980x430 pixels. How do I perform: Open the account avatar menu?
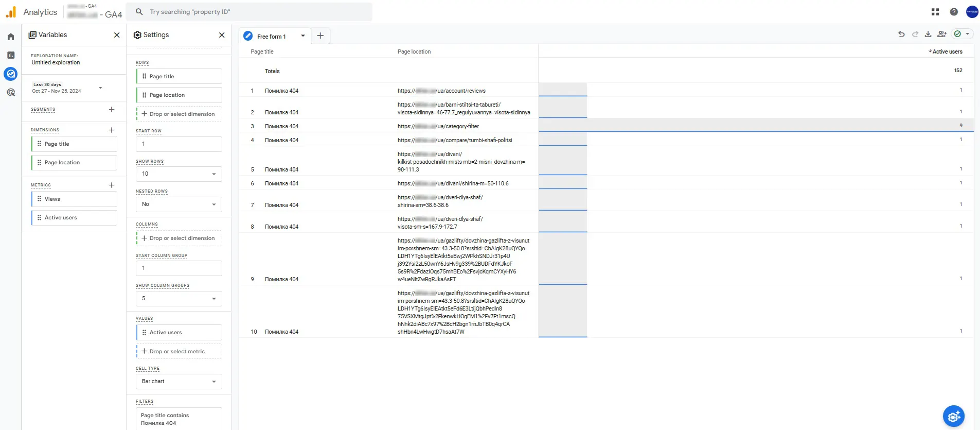[972, 12]
